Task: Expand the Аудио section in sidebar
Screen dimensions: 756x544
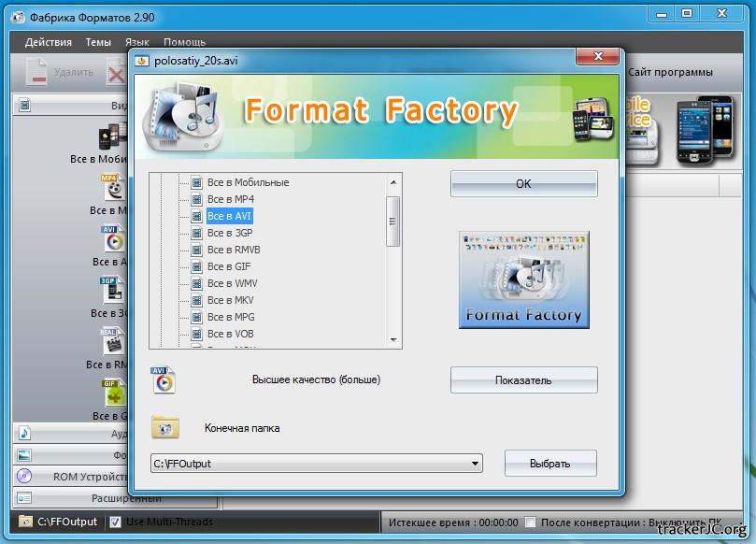Action: coord(70,434)
